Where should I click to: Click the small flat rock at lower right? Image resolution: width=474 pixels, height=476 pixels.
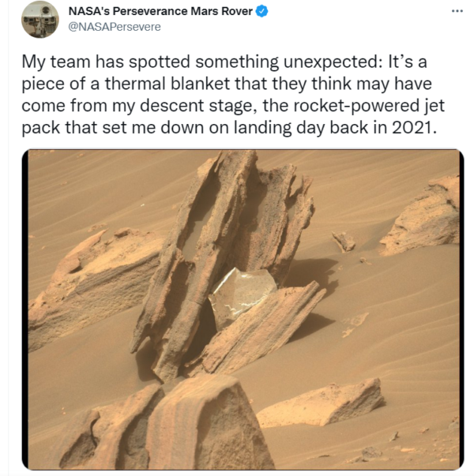pyautogui.click(x=322, y=403)
